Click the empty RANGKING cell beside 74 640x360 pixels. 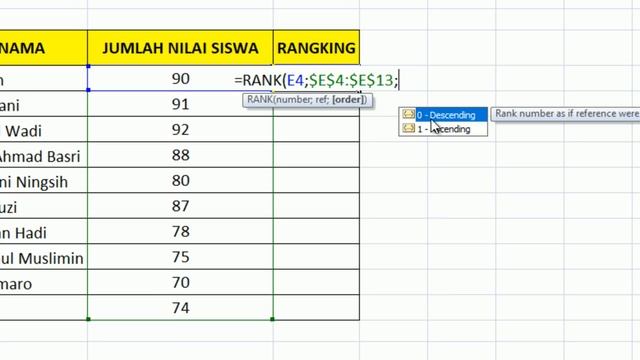(316, 307)
